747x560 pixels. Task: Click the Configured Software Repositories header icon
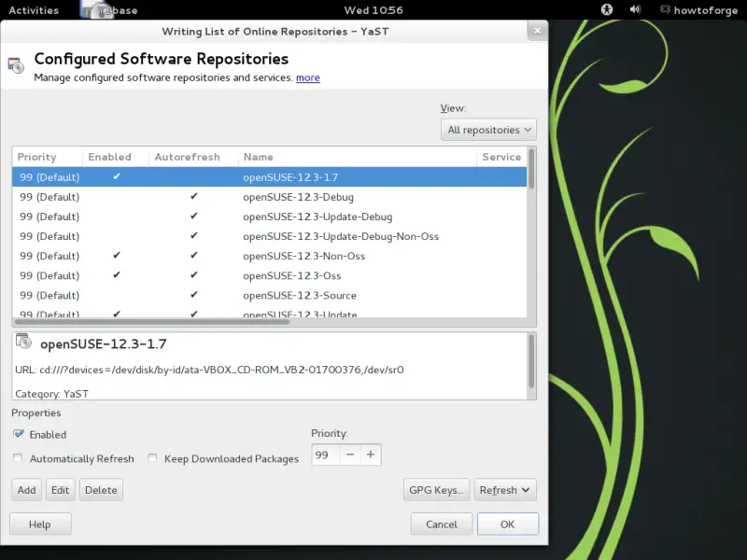click(x=16, y=65)
